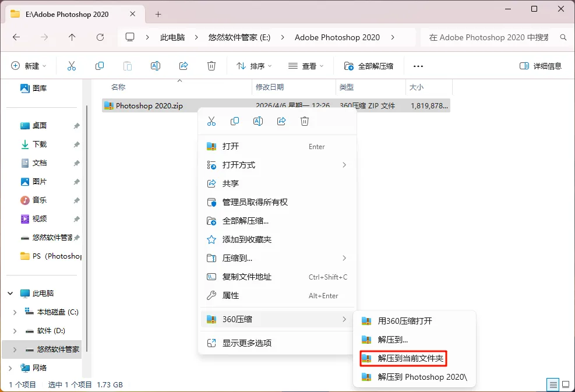Refresh the current folder
Image resolution: width=575 pixels, height=392 pixels.
100,37
